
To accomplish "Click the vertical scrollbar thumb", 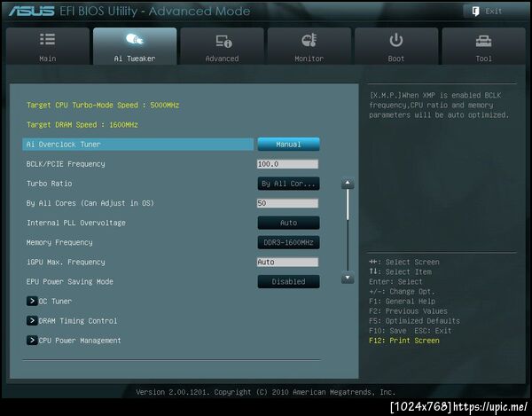I will click(x=348, y=205).
